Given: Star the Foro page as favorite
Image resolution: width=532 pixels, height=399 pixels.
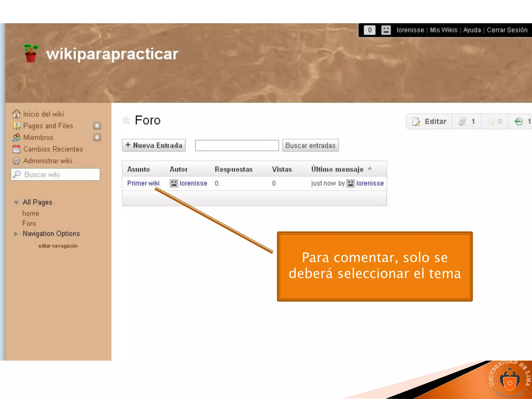Looking at the screenshot, I should (126, 120).
